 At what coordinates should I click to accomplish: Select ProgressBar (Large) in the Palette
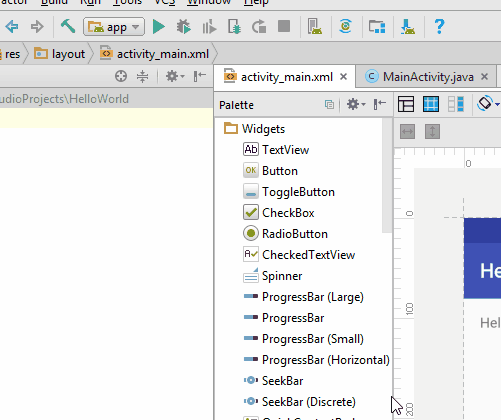click(x=304, y=297)
